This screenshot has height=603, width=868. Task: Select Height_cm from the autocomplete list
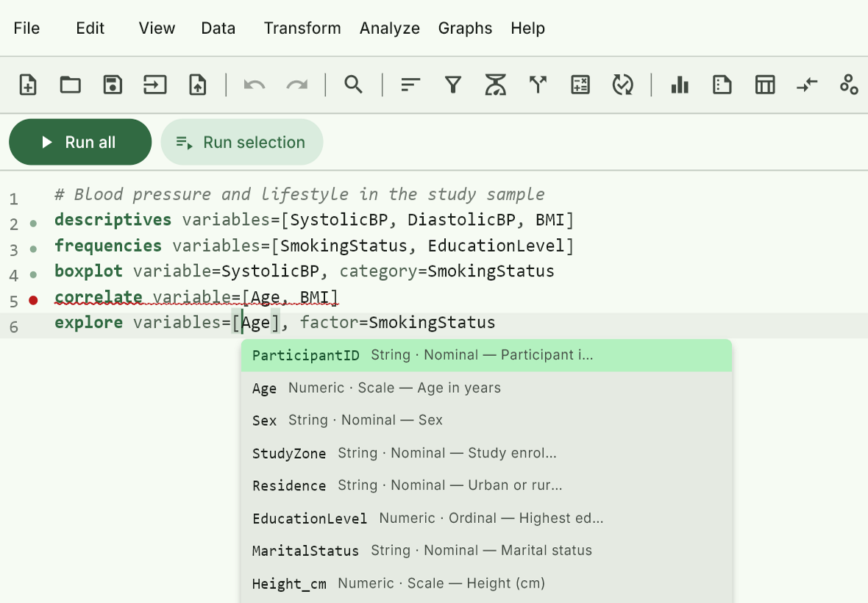click(486, 583)
